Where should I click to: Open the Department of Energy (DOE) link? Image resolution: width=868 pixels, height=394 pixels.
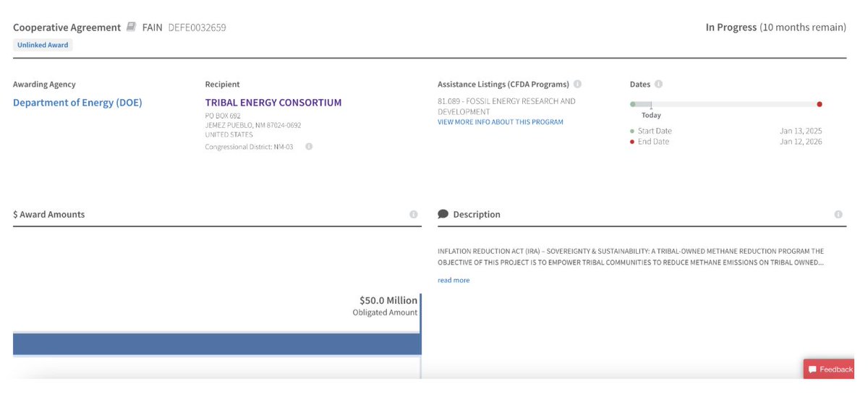click(77, 103)
